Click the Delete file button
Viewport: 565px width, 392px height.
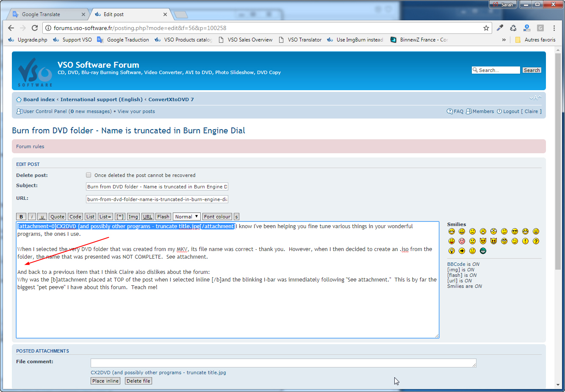point(138,381)
